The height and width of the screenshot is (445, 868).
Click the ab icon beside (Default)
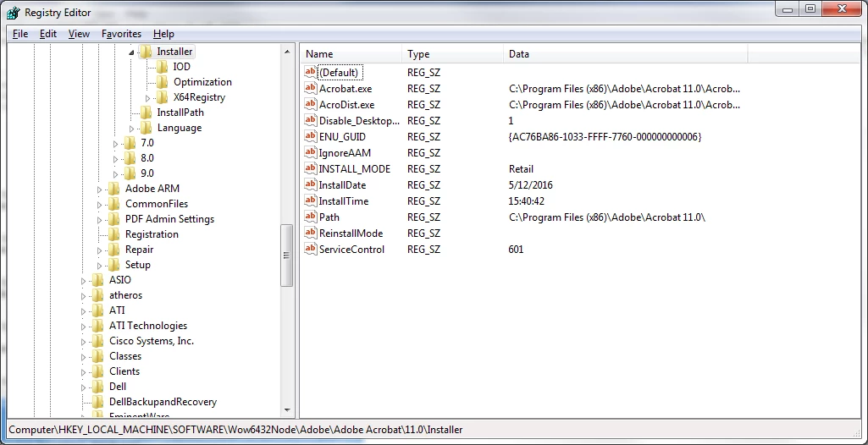click(311, 72)
